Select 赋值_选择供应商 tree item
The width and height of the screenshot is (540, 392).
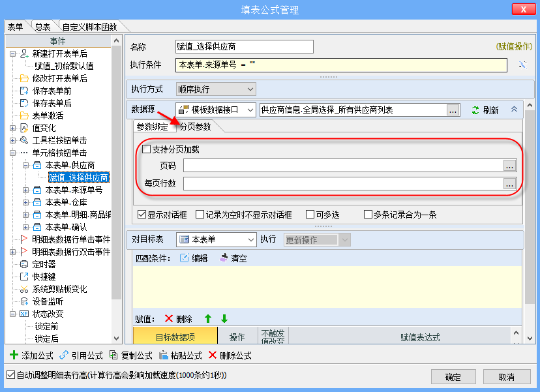tap(79, 177)
